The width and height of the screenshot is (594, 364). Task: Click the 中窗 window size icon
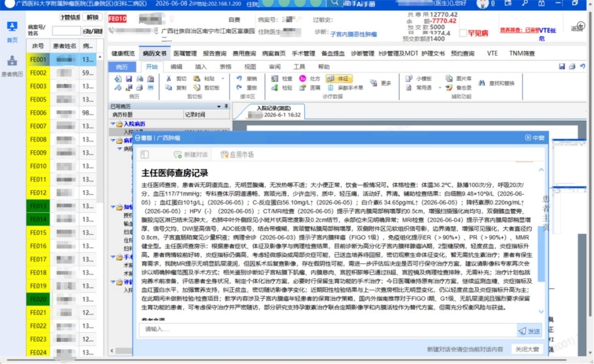click(528, 138)
